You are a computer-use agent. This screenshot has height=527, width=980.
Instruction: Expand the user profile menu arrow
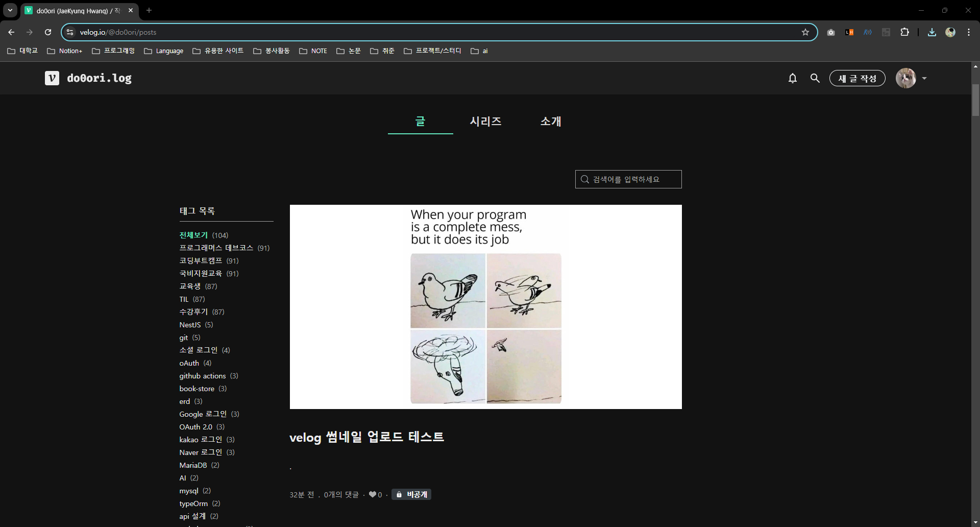[924, 79]
